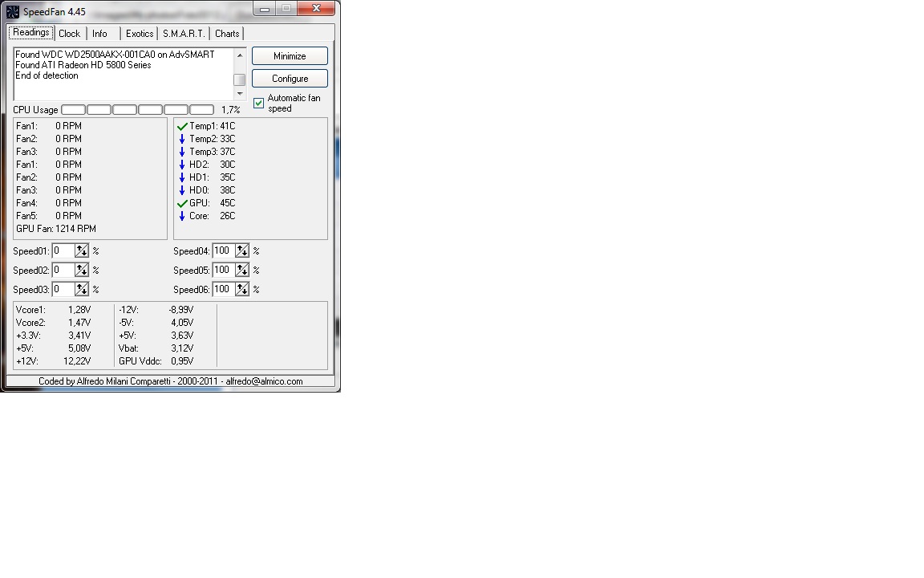Click the log scrollbar down arrow
Viewport: 924px width, 578px height.
coord(239,94)
